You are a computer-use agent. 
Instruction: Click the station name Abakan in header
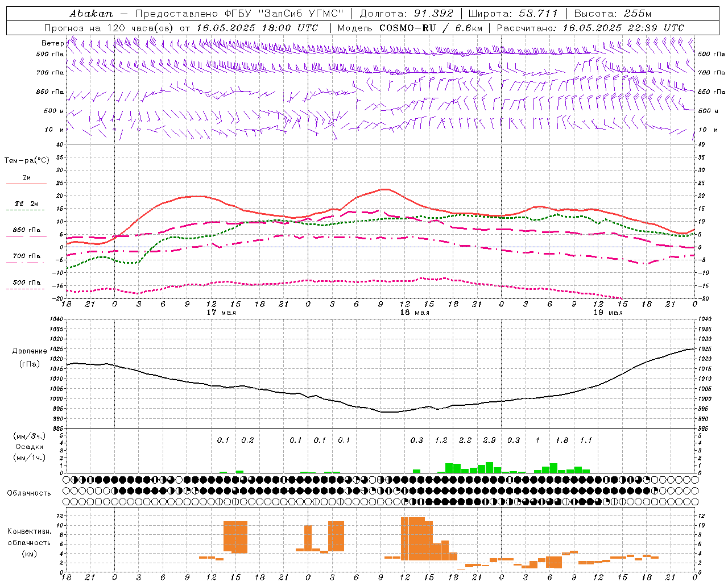point(91,14)
